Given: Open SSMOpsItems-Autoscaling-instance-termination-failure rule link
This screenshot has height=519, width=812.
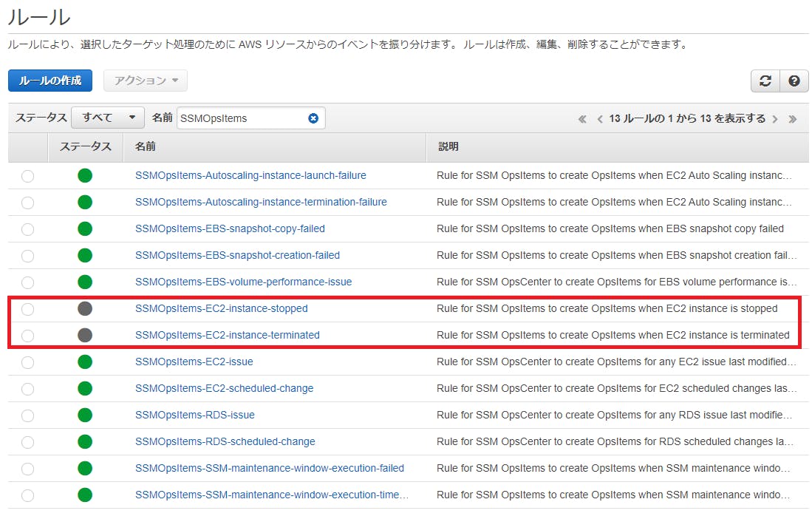Looking at the screenshot, I should tap(261, 202).
